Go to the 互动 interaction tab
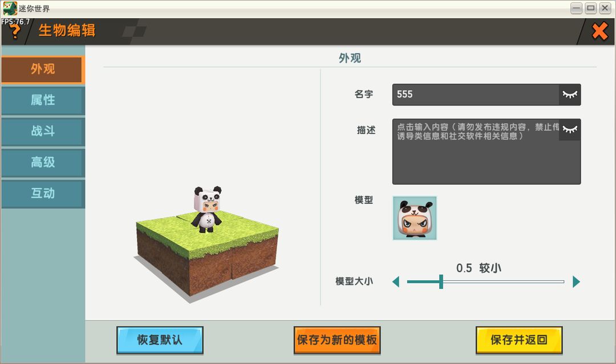This screenshot has height=364, width=616. coord(43,194)
